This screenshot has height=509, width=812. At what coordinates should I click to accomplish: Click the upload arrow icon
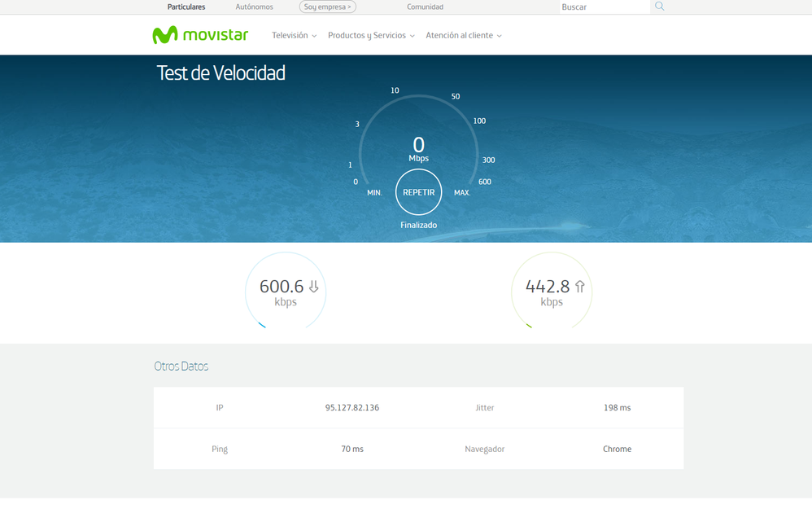point(580,287)
